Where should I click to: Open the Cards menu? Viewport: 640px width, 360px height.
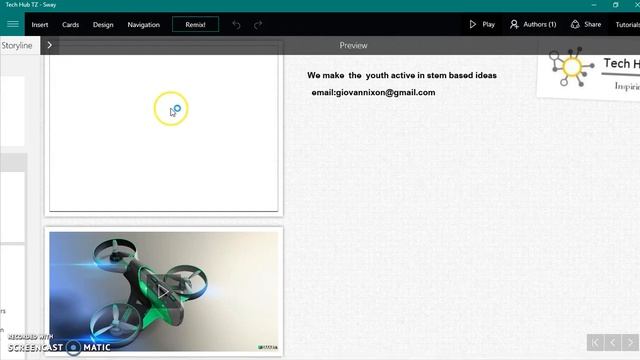click(71, 24)
